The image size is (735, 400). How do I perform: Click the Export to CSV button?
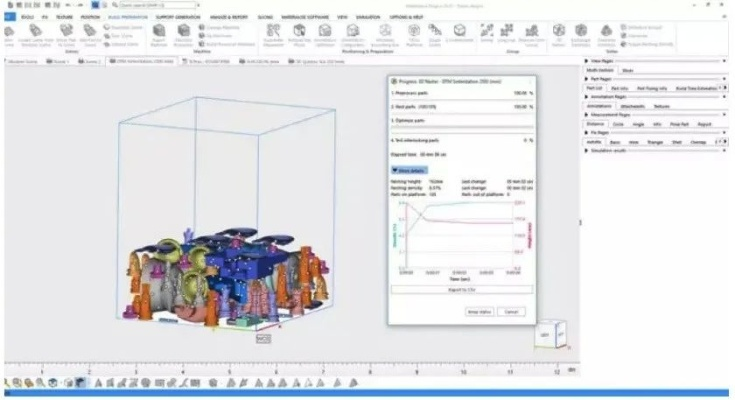point(460,290)
